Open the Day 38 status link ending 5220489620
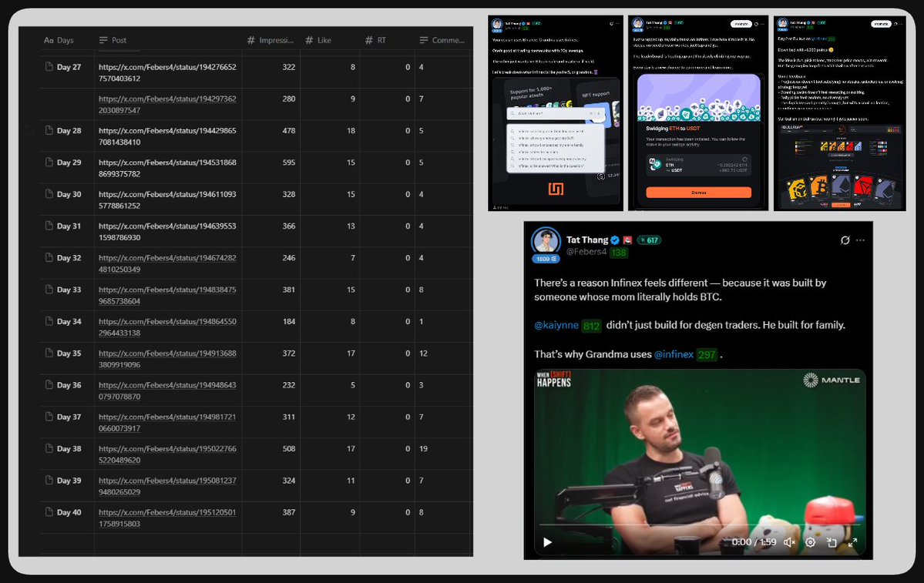924x583 pixels. [x=167, y=454]
